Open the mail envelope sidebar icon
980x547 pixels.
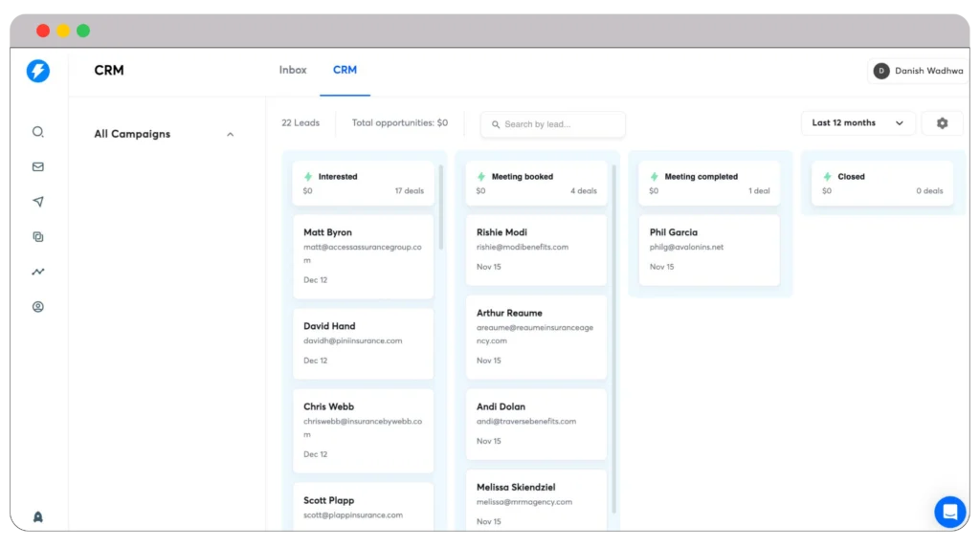click(38, 167)
